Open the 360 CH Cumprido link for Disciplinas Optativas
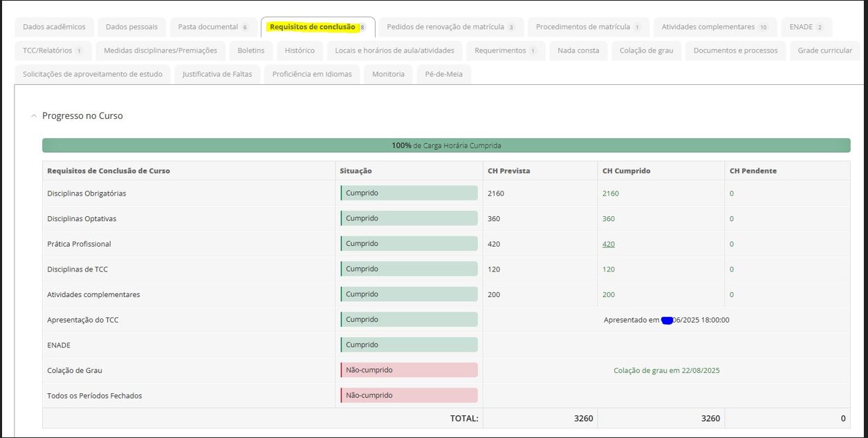The width and height of the screenshot is (868, 438). (609, 219)
